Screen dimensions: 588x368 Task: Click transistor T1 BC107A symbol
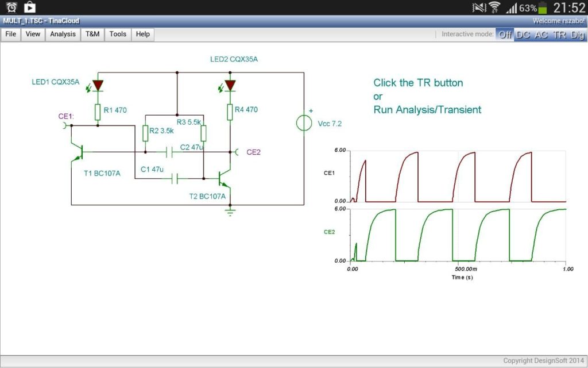(80, 154)
